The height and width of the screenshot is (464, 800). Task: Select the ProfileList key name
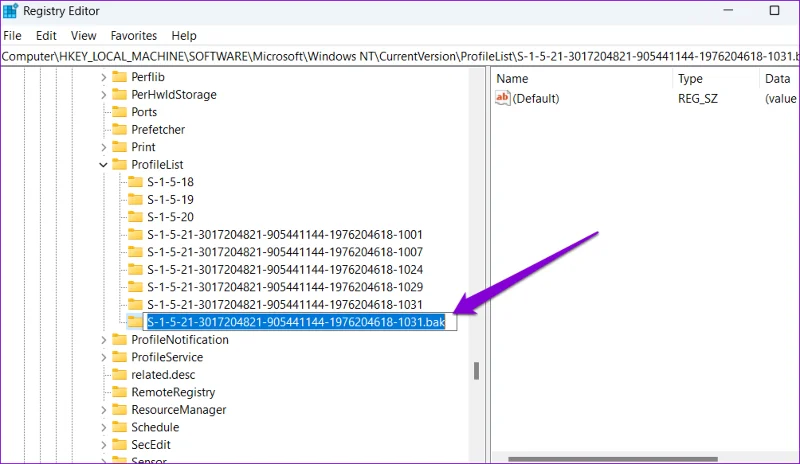(157, 164)
